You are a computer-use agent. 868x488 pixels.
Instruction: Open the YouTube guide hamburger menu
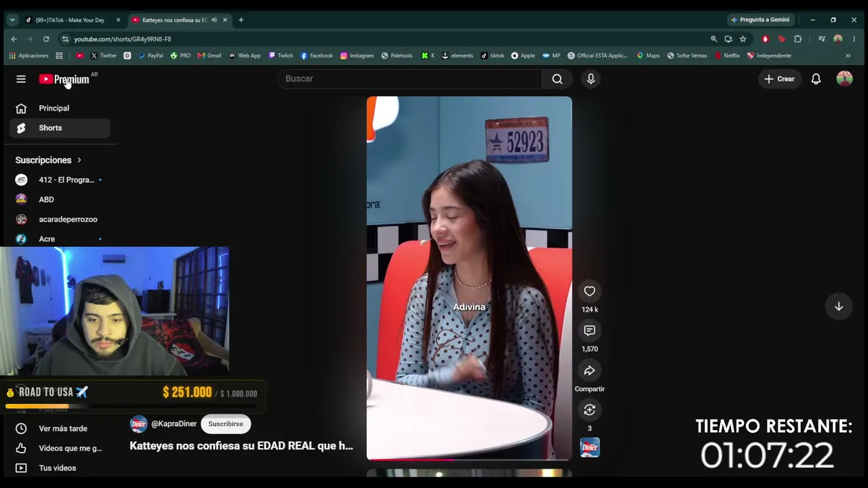click(x=21, y=79)
